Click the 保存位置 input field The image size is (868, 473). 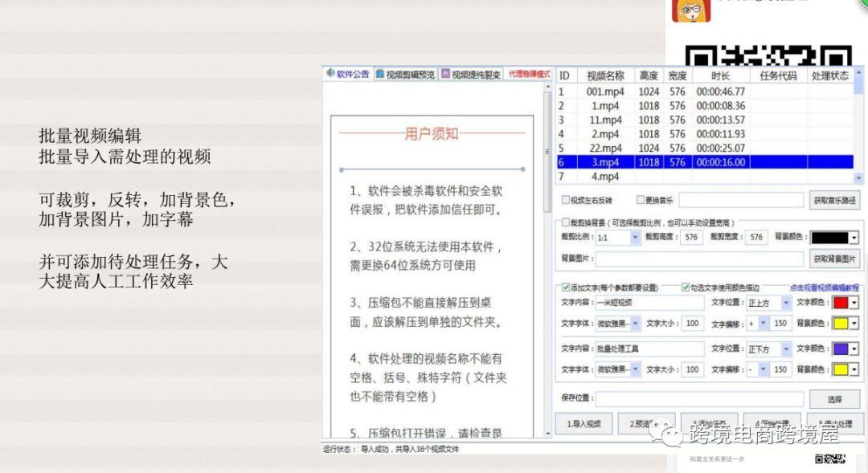pyautogui.click(x=699, y=398)
